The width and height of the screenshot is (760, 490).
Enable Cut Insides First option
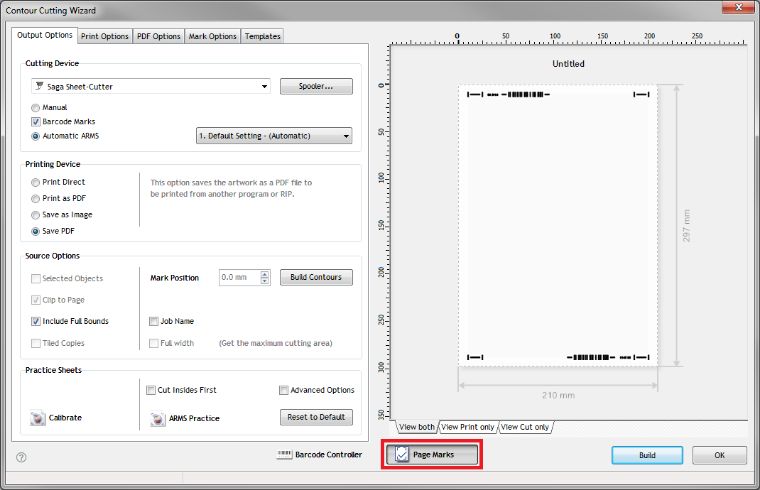point(151,390)
